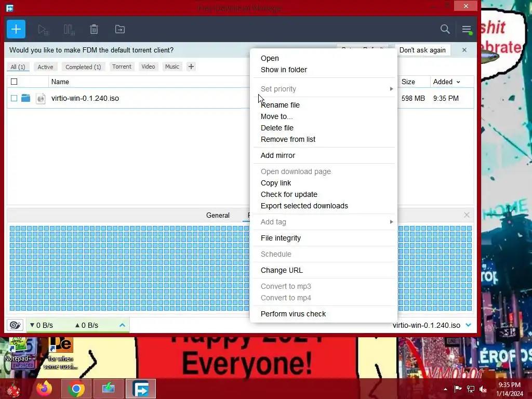
Task: Click the Name column header
Action: 60,82
